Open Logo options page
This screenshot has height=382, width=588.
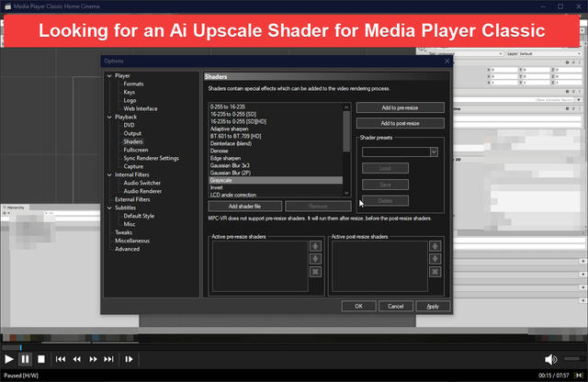click(x=130, y=100)
